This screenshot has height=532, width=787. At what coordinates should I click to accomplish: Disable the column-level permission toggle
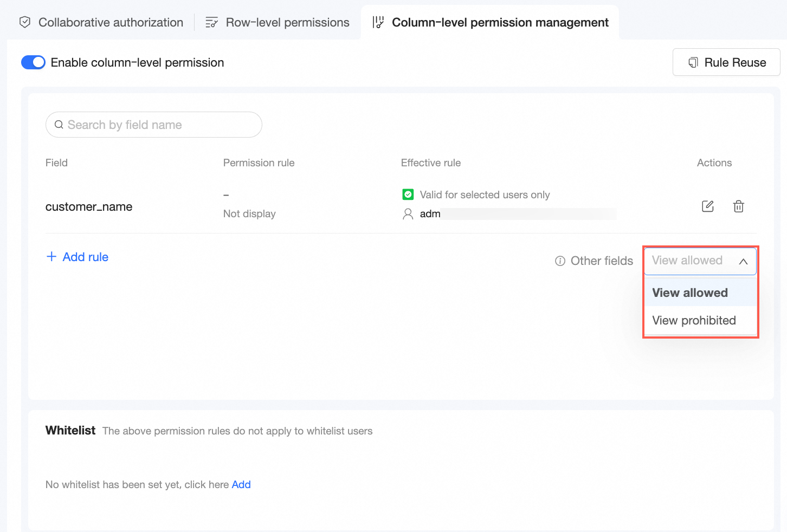pyautogui.click(x=33, y=63)
